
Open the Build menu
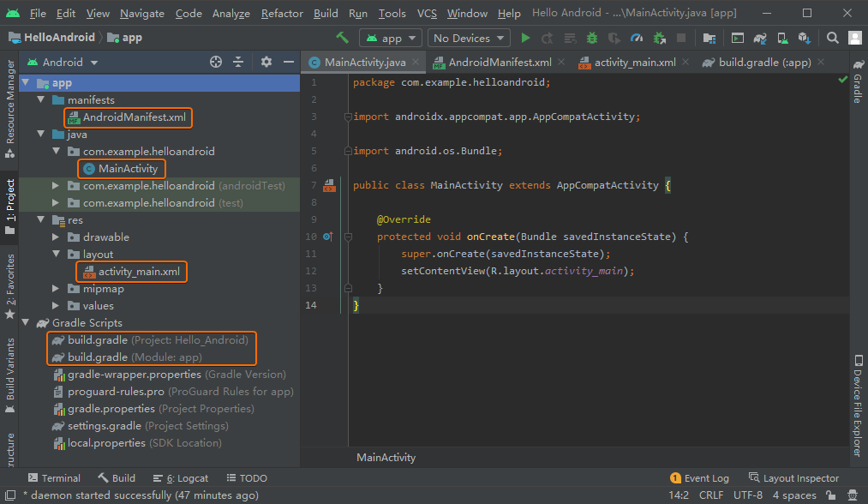[326, 14]
